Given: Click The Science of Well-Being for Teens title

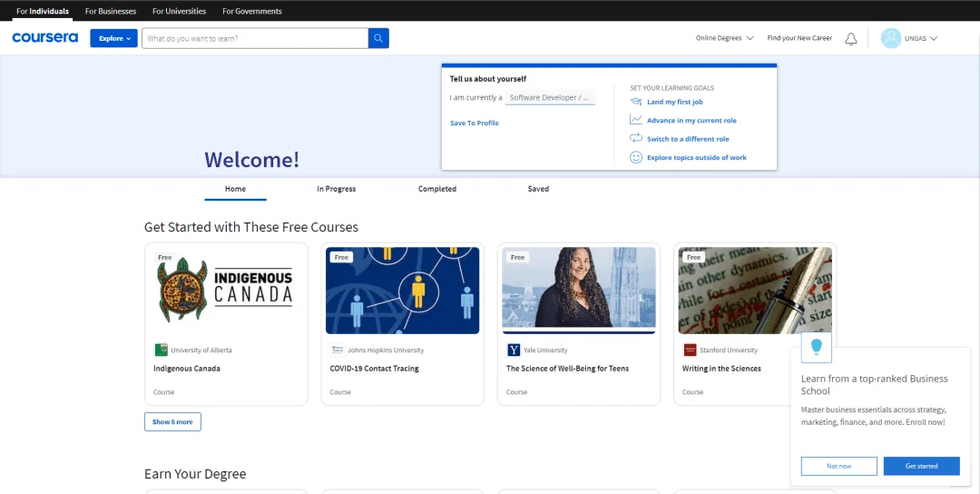Looking at the screenshot, I should 567,369.
